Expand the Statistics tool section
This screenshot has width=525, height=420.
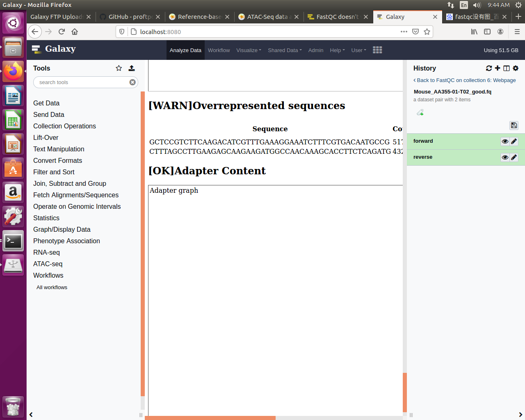click(x=46, y=218)
